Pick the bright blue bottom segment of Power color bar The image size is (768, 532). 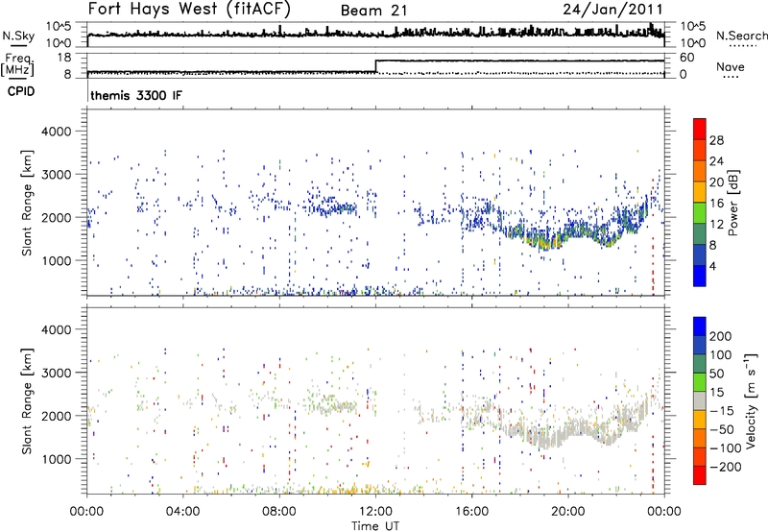700,276
